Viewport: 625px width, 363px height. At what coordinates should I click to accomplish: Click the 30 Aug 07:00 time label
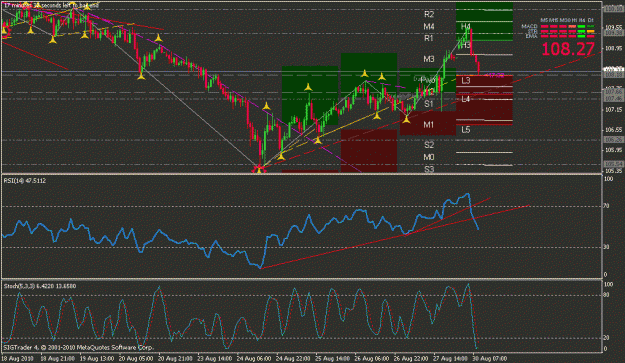(x=490, y=359)
